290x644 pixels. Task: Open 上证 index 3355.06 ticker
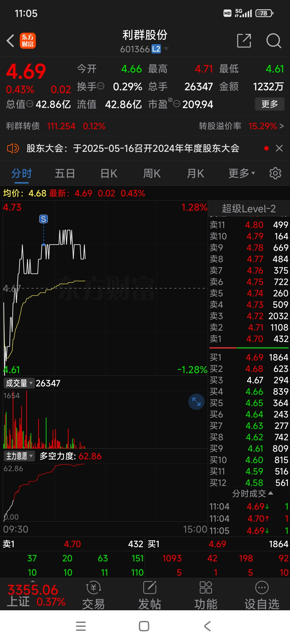pyautogui.click(x=36, y=595)
